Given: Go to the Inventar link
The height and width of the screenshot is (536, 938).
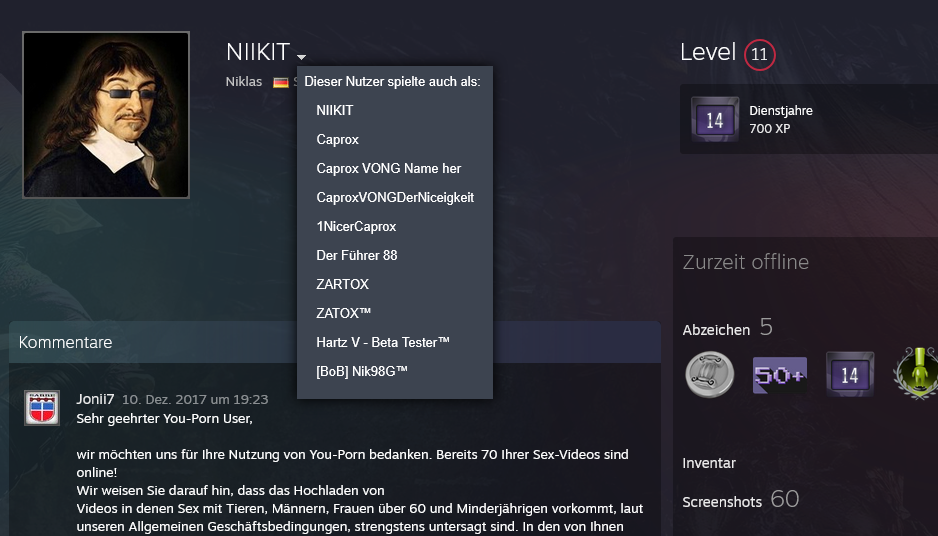Looking at the screenshot, I should tap(709, 463).
